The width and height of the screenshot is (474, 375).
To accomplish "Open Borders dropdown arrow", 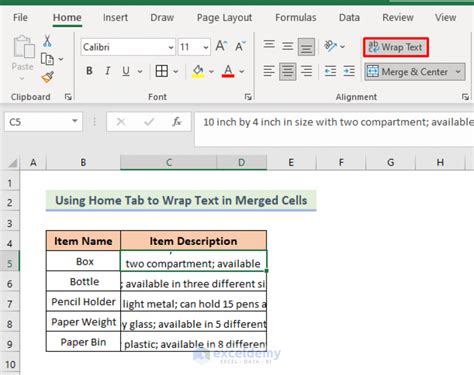I will (176, 71).
